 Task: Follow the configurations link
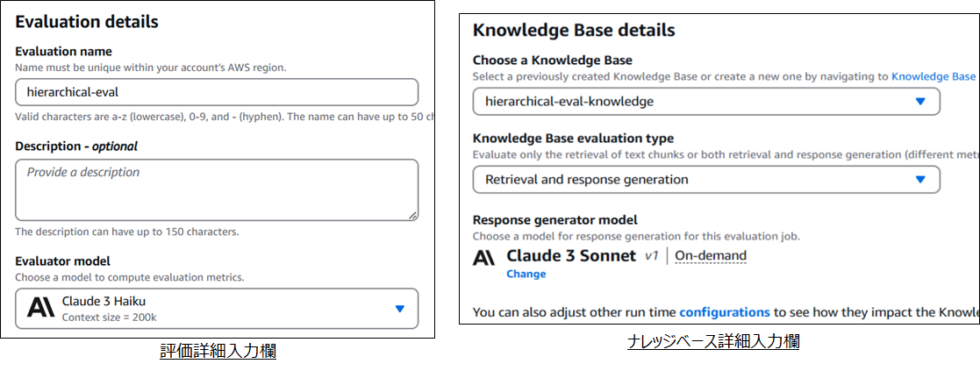coord(725,311)
